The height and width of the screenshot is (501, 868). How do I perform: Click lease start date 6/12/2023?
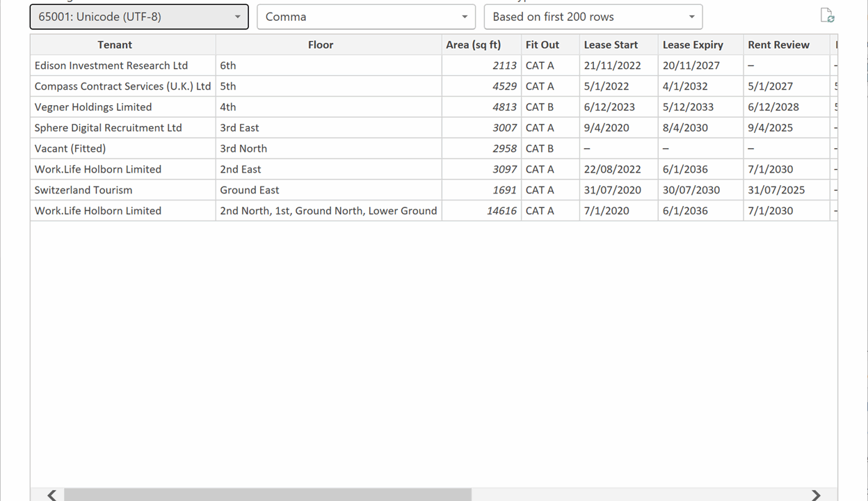click(x=618, y=107)
